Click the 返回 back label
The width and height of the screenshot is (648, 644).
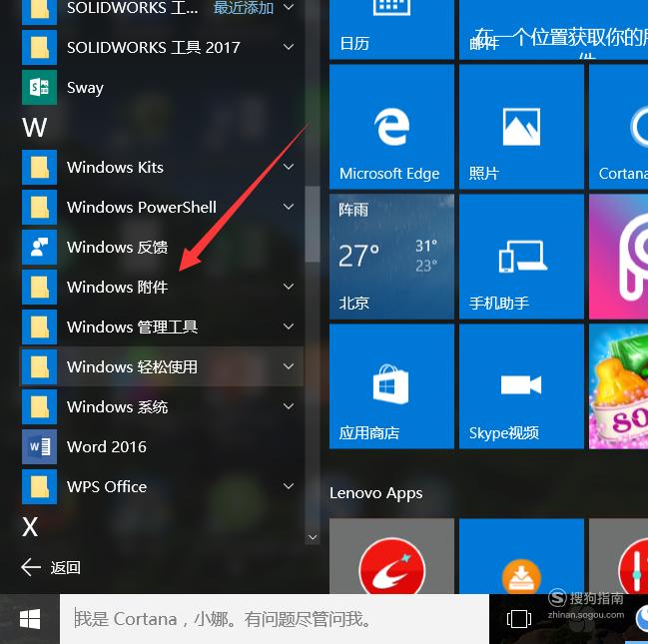click(x=65, y=567)
